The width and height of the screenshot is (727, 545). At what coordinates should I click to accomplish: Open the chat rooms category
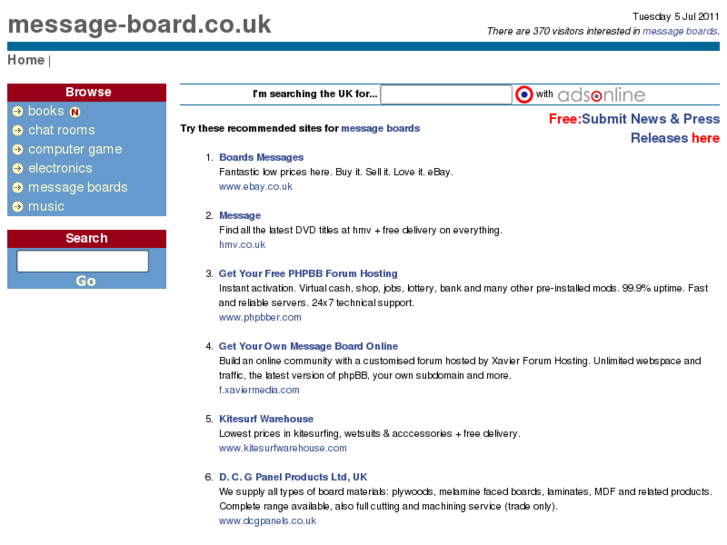pos(61,130)
